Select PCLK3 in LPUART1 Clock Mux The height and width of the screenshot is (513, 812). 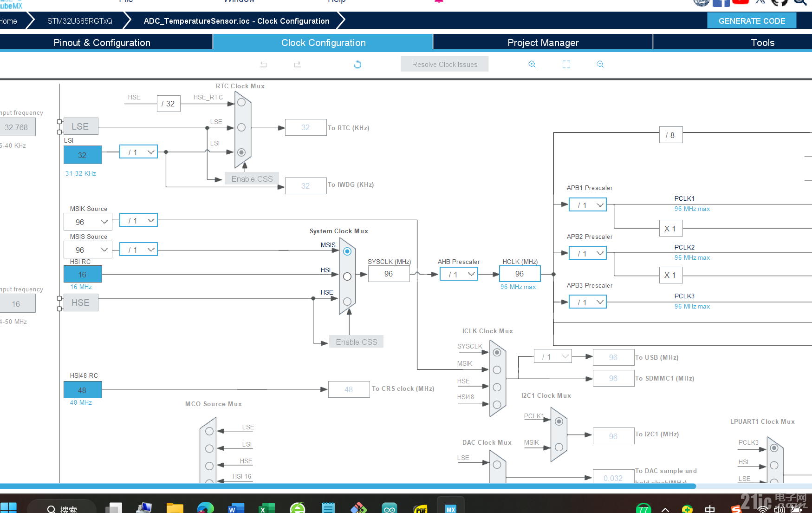click(774, 448)
